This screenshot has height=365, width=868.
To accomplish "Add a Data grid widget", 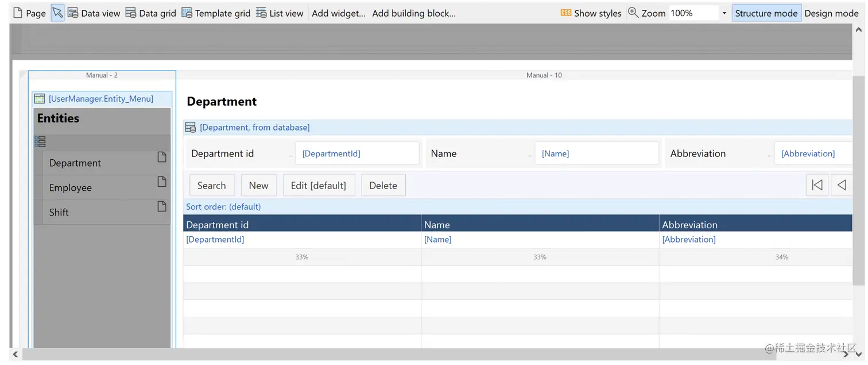I will click(x=150, y=13).
